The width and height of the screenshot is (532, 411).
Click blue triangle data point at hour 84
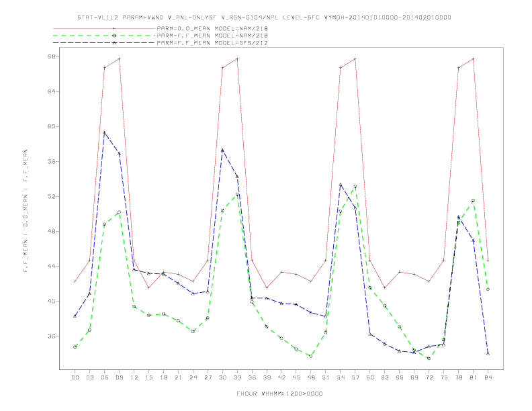pos(488,354)
